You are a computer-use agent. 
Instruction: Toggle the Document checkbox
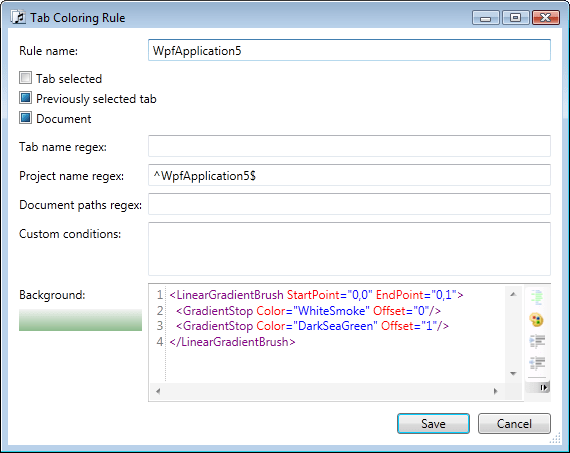point(25,118)
